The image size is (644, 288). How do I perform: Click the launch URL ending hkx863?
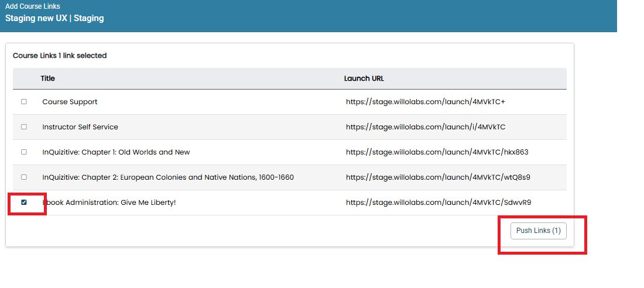437,152
